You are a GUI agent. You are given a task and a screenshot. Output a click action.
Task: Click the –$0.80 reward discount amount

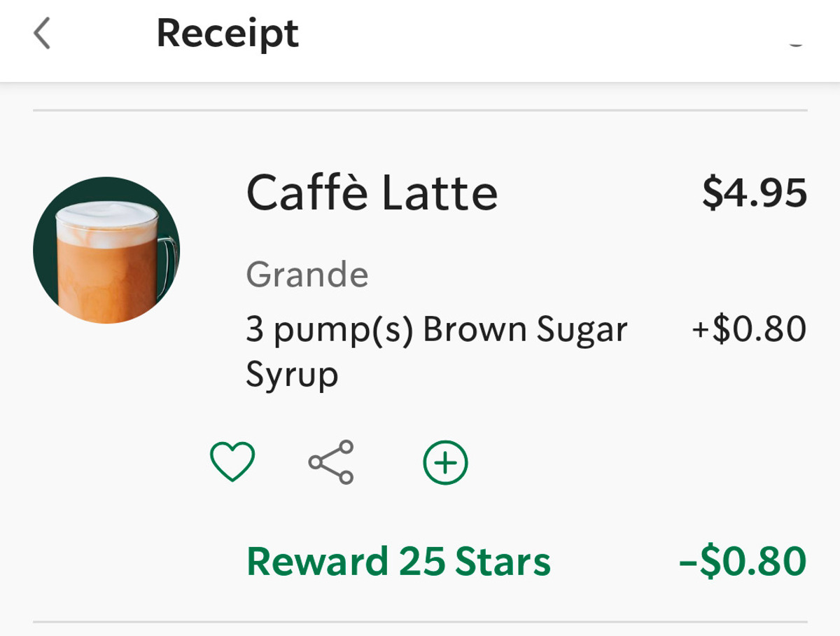click(x=743, y=562)
